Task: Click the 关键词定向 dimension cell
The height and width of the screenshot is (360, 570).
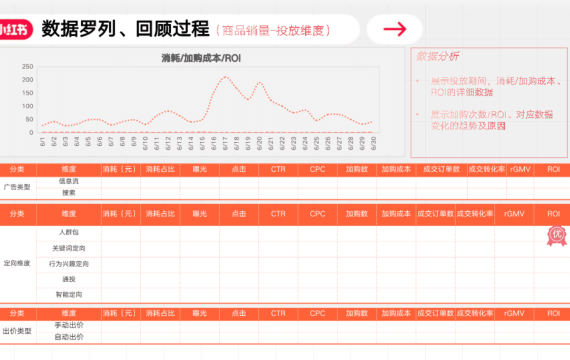Action: [69, 248]
